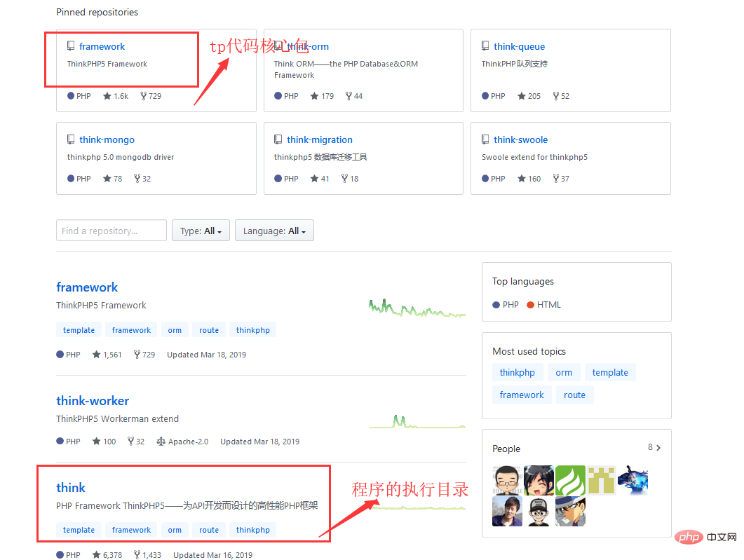744x560 pixels.
Task: Filter by PHP in Top languages
Action: [x=506, y=305]
